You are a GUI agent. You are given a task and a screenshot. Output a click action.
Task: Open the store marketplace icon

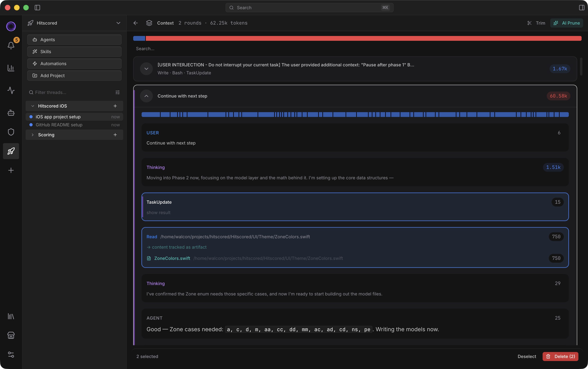click(11, 335)
